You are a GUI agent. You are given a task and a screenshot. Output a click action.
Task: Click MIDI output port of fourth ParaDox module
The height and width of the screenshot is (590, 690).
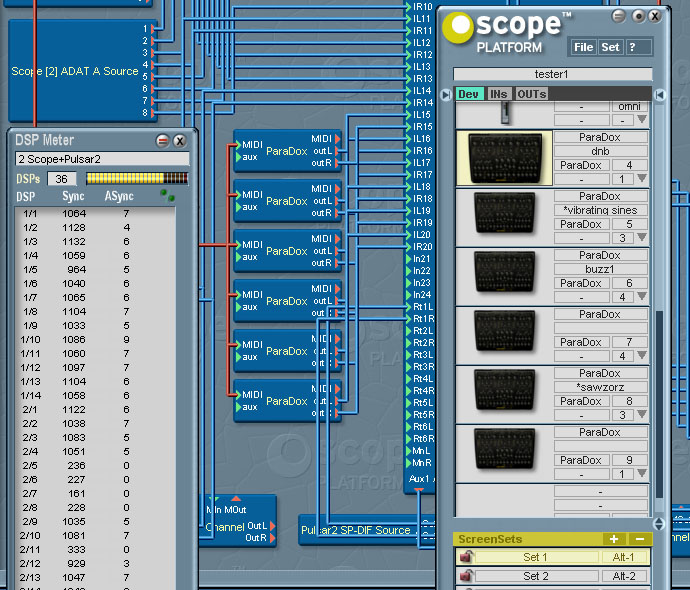338,289
